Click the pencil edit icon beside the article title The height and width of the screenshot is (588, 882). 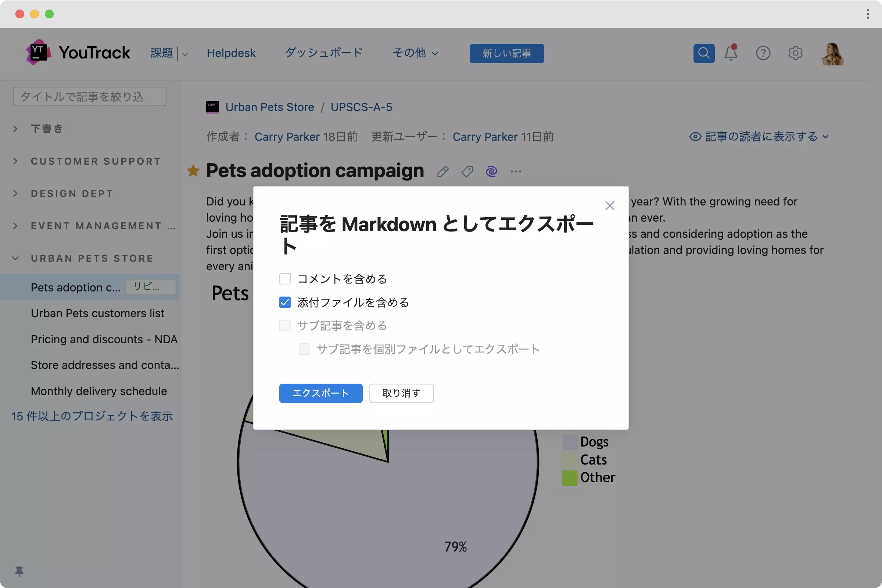point(442,172)
